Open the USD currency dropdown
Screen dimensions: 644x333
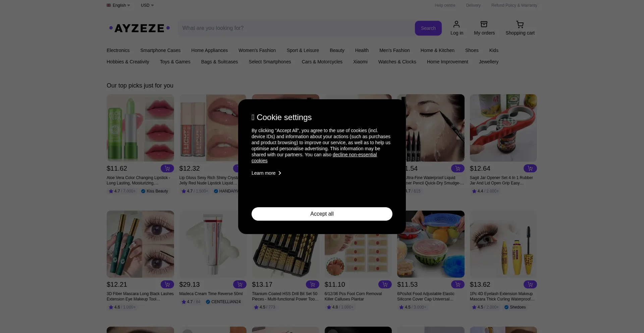point(147,5)
